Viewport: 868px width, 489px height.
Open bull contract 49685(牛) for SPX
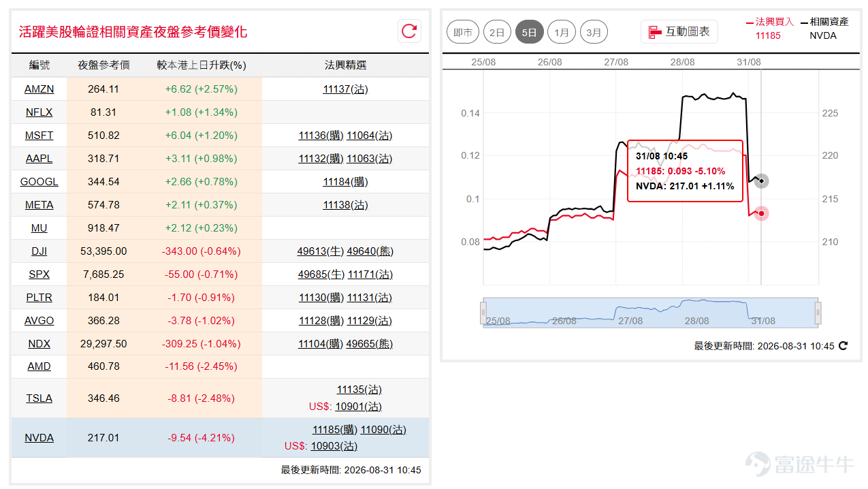click(321, 274)
